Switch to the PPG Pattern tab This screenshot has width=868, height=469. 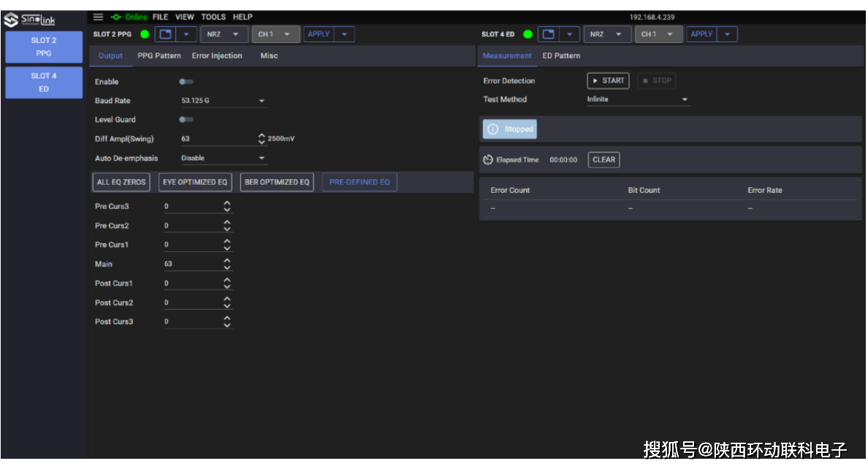point(159,56)
